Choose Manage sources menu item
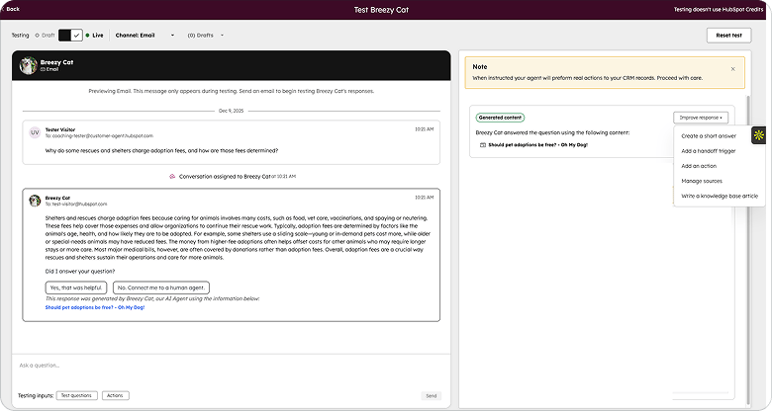 pos(702,181)
